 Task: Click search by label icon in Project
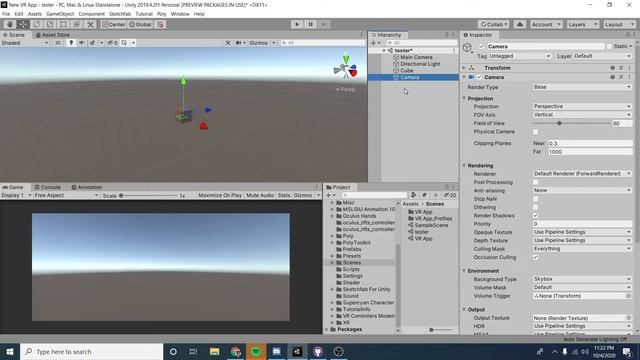coord(424,195)
